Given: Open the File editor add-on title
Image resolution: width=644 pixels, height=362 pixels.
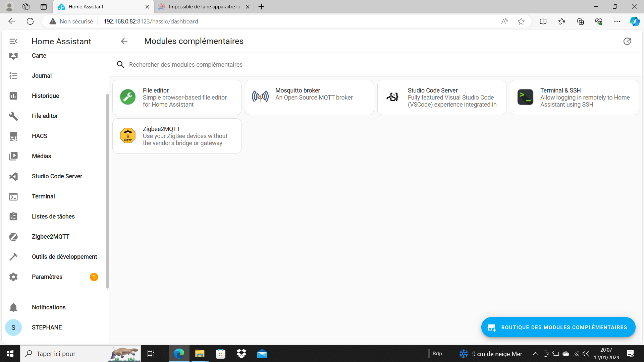Looking at the screenshot, I should [156, 90].
